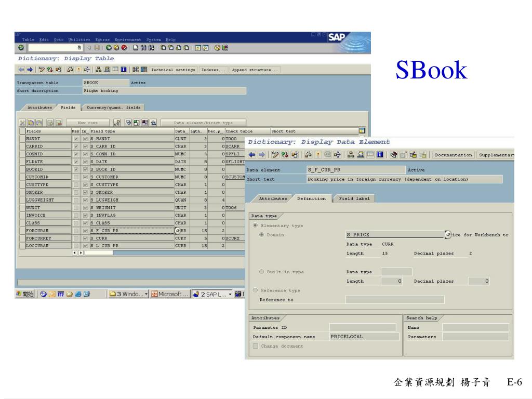Click Display/Change pencil icon in Data Element window

(x=275, y=155)
